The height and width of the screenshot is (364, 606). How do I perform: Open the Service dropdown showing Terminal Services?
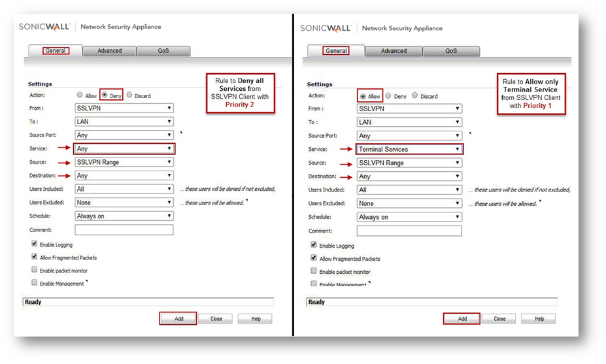[409, 149]
